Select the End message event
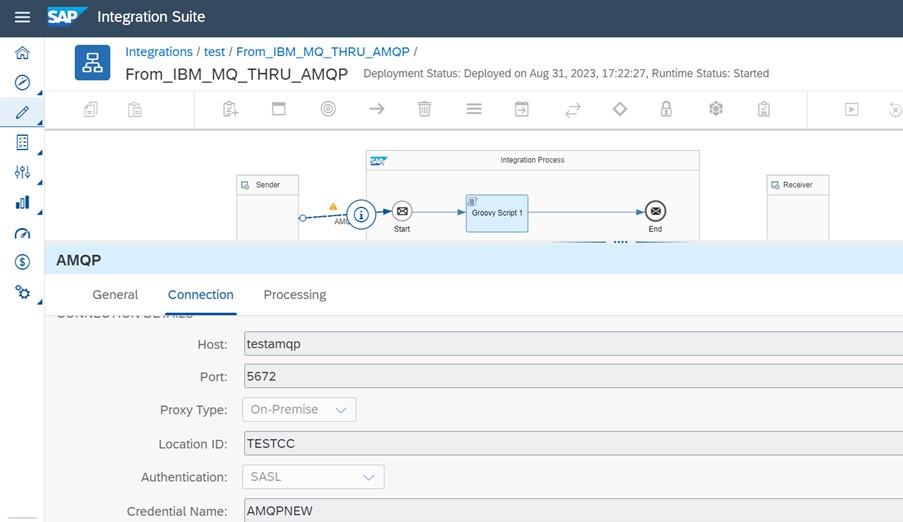This screenshot has width=903, height=522. coord(655,211)
